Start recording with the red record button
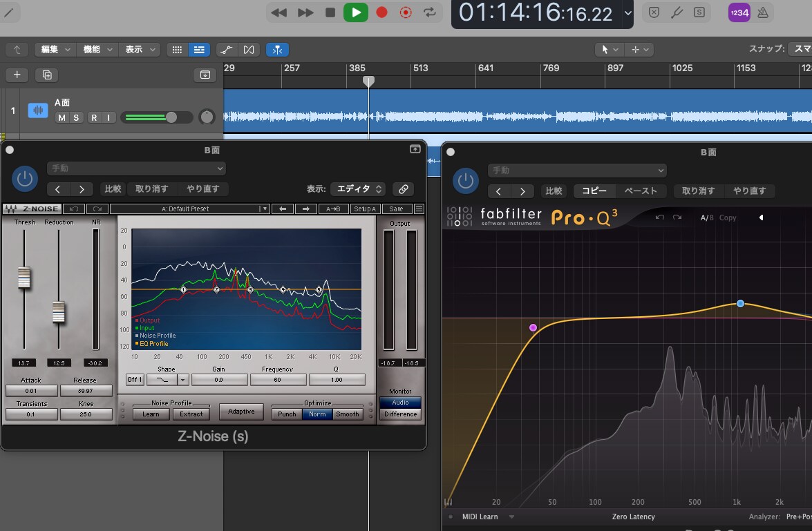Viewport: 812px width, 531px height. 381,12
